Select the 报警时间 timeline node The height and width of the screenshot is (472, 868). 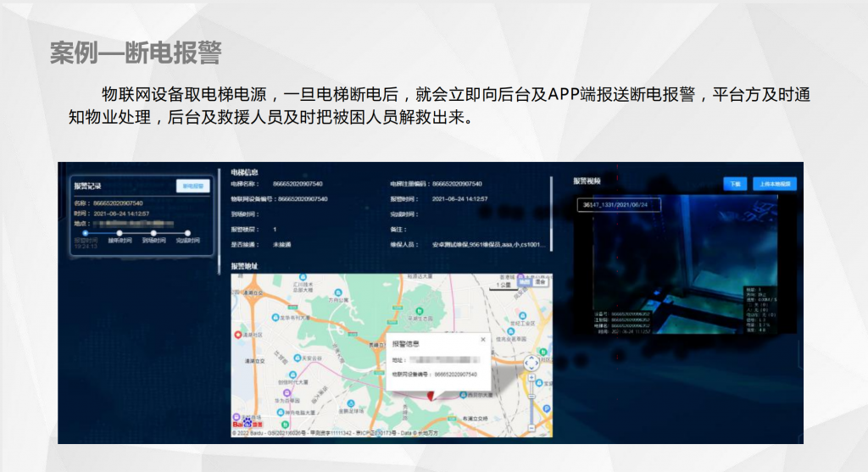pos(86,234)
